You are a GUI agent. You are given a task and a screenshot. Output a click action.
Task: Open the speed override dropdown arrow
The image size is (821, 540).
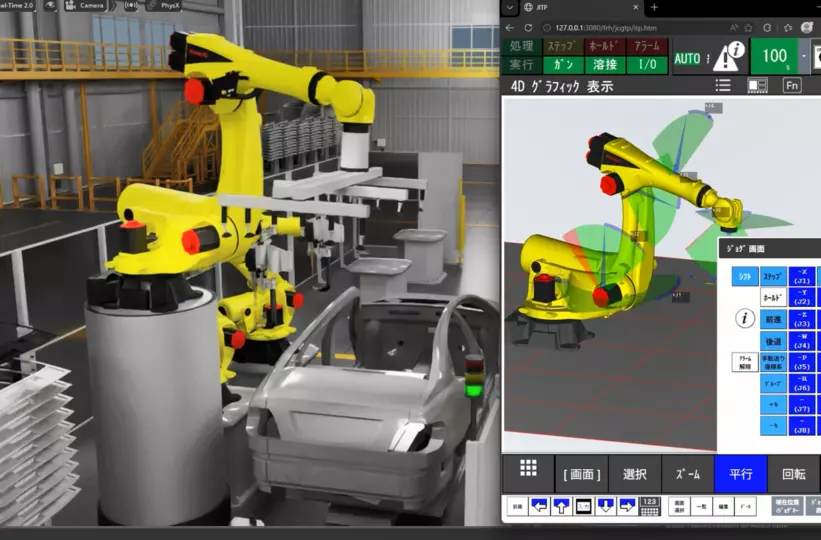coord(804,56)
